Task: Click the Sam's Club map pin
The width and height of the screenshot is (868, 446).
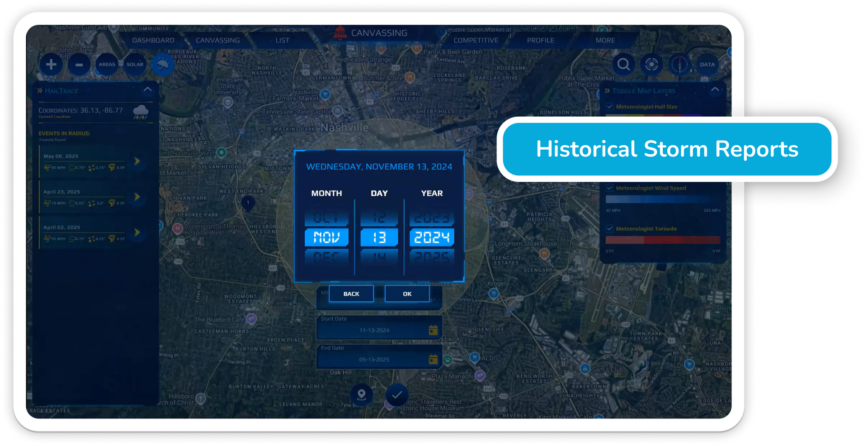Action: click(585, 369)
